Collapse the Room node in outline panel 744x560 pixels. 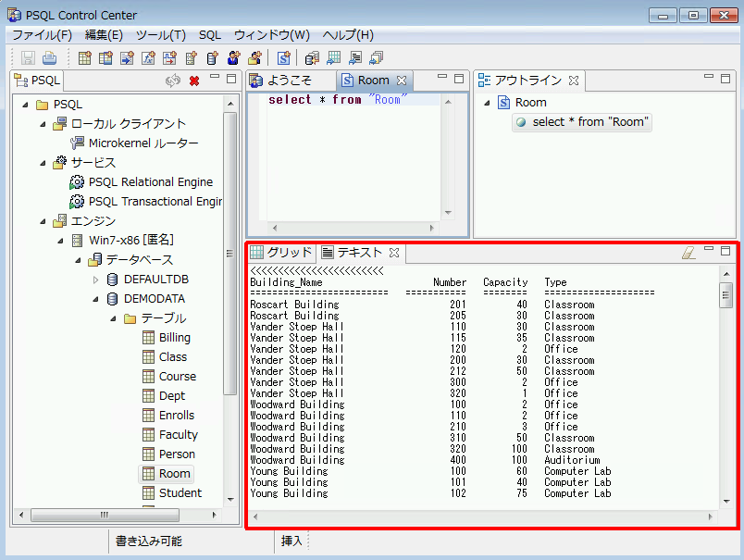[486, 103]
